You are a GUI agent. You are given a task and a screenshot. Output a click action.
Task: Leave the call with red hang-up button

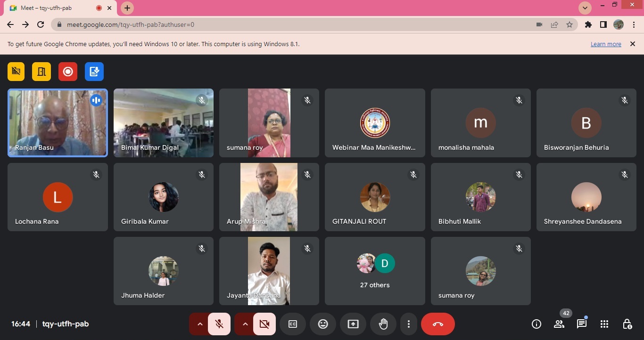(x=438, y=324)
